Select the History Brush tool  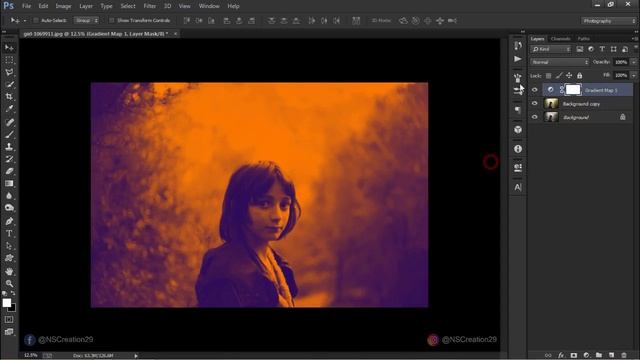click(x=9, y=159)
